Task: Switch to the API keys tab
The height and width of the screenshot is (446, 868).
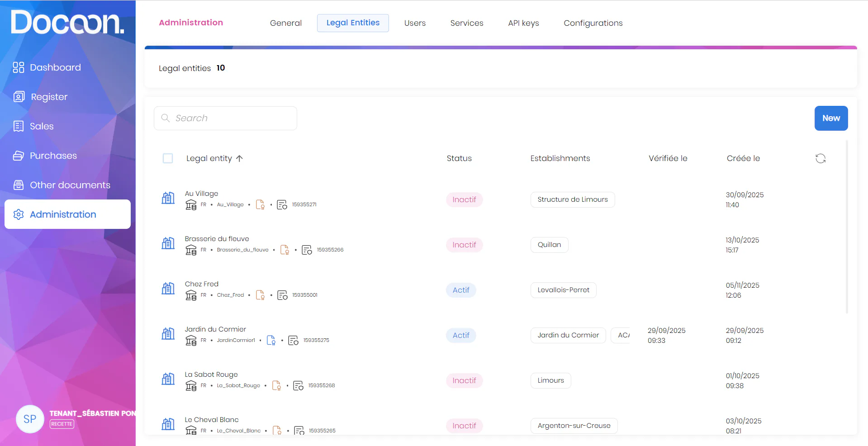Action: tap(523, 23)
